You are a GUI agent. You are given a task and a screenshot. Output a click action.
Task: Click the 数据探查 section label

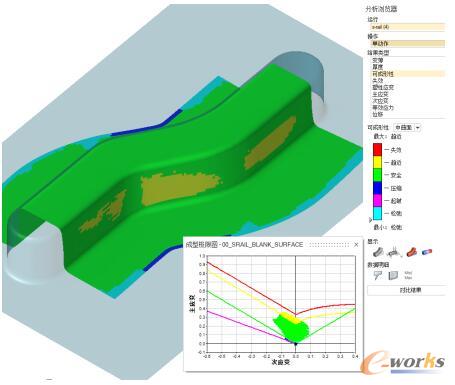[378, 265]
